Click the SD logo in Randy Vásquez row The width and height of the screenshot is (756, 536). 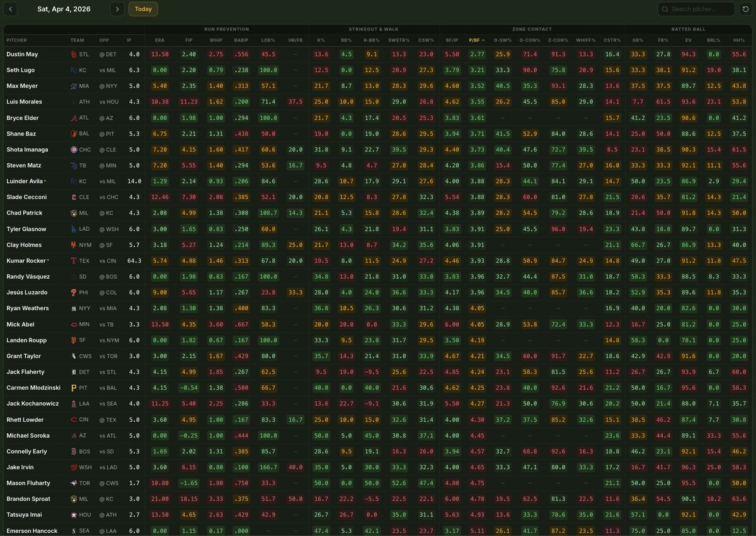click(x=74, y=276)
